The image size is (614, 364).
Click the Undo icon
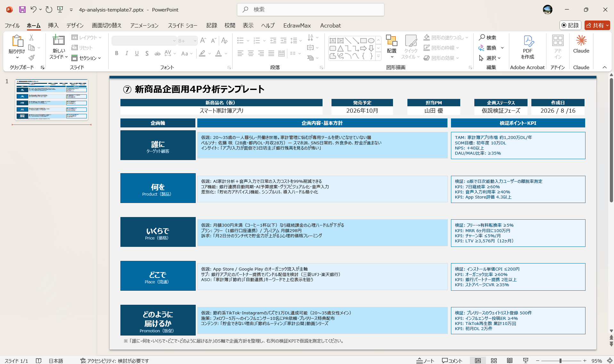point(33,10)
